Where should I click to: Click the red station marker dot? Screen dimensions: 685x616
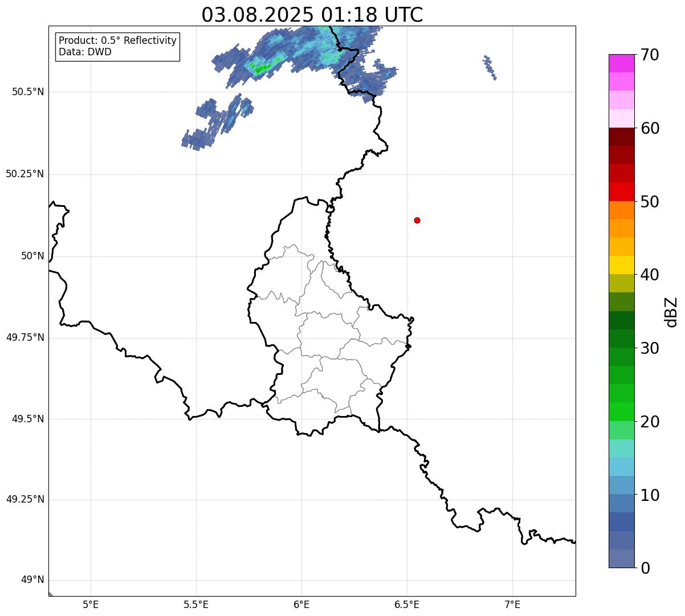tap(417, 220)
